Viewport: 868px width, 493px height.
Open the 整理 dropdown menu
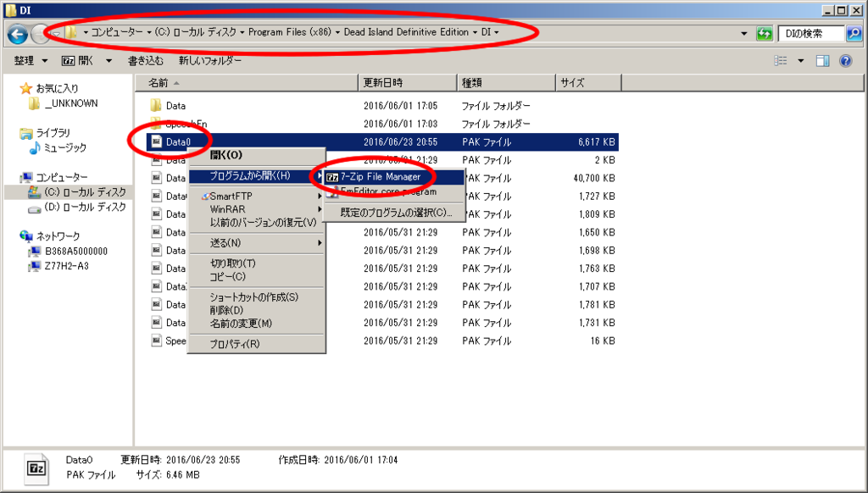tap(31, 60)
